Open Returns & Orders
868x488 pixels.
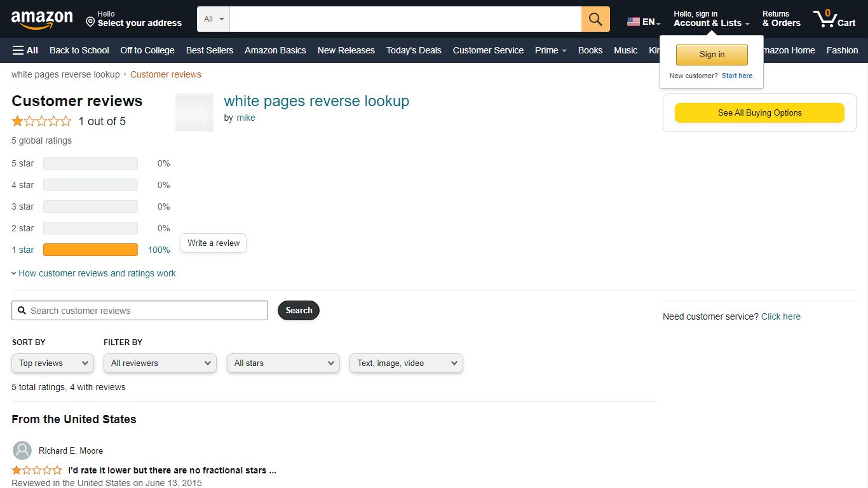pyautogui.click(x=781, y=18)
